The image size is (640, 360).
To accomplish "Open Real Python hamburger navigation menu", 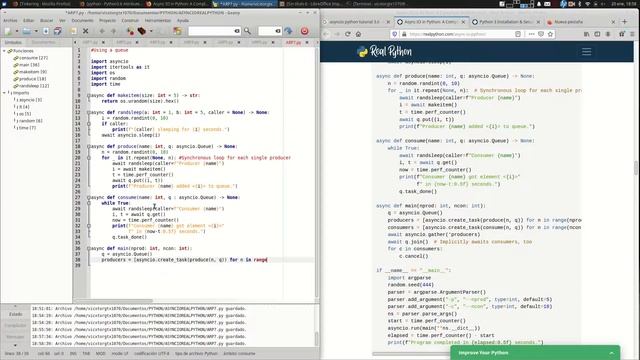I will tap(587, 51).
